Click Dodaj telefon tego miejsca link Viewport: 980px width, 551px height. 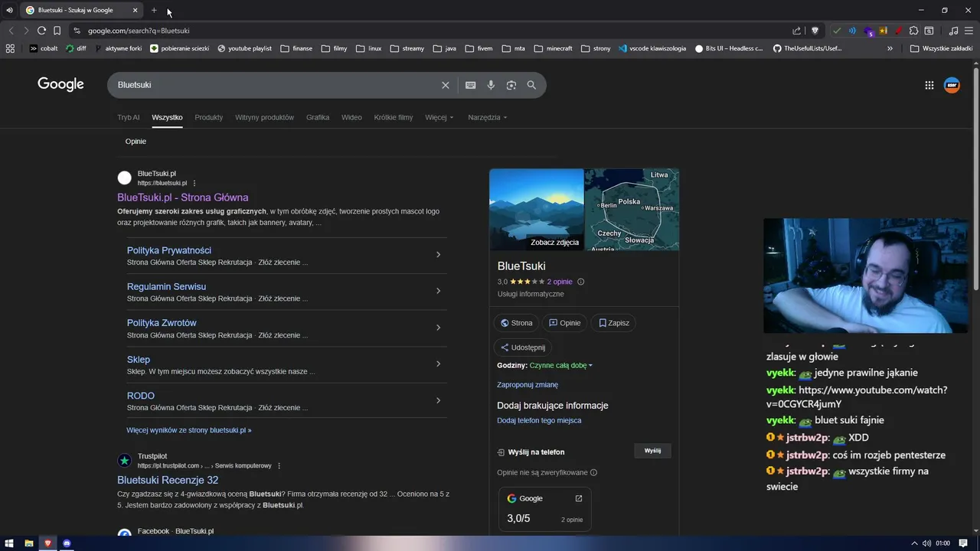[539, 420]
